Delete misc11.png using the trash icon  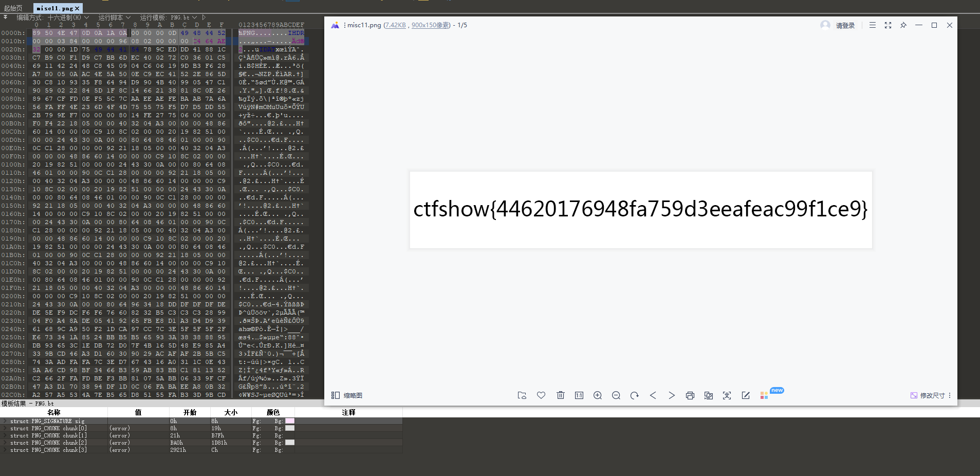click(561, 395)
